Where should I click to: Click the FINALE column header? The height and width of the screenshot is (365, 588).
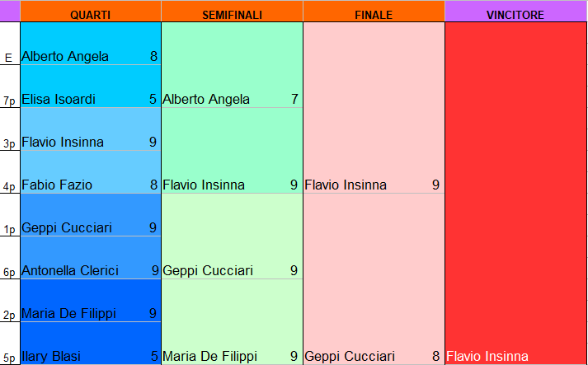374,16
